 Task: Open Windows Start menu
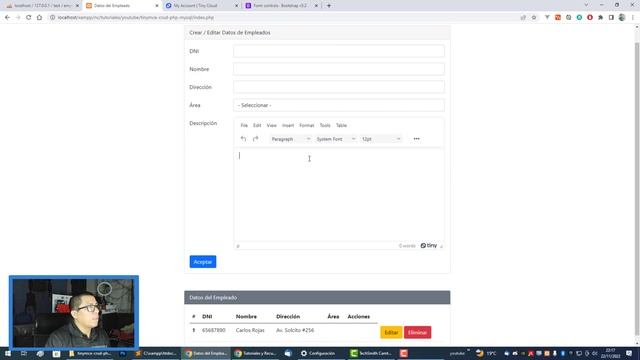click(8, 353)
